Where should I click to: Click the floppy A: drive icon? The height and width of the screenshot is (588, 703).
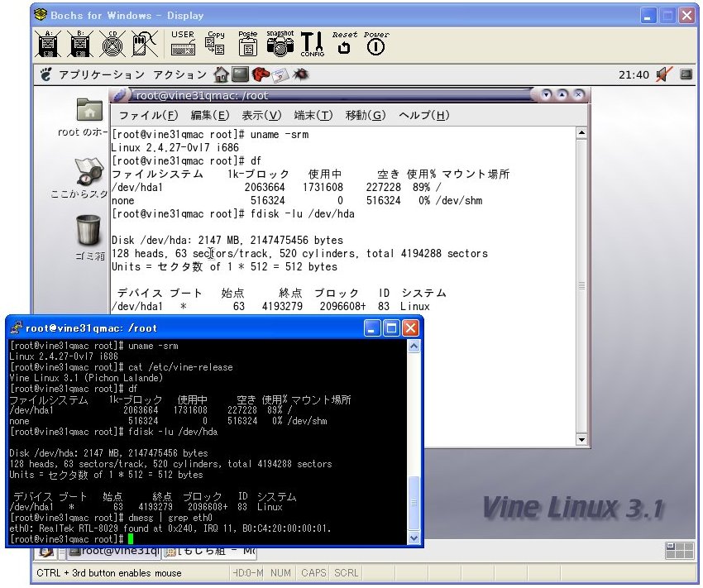click(48, 44)
